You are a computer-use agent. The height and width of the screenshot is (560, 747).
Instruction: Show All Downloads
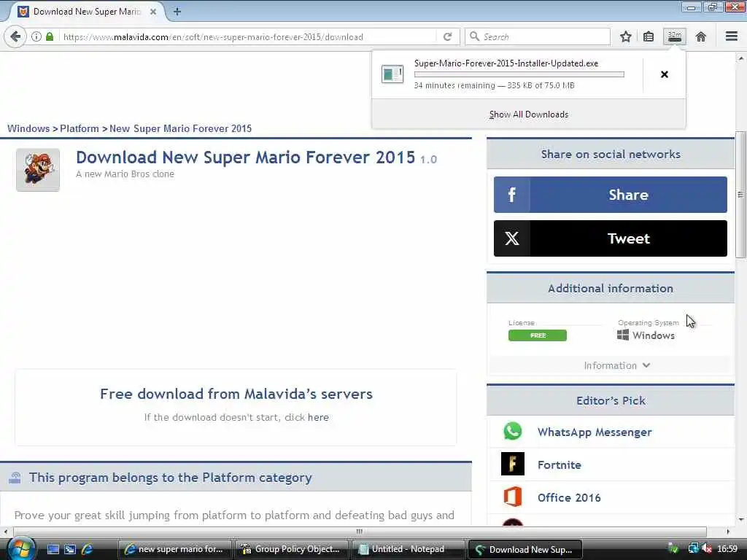pyautogui.click(x=529, y=114)
